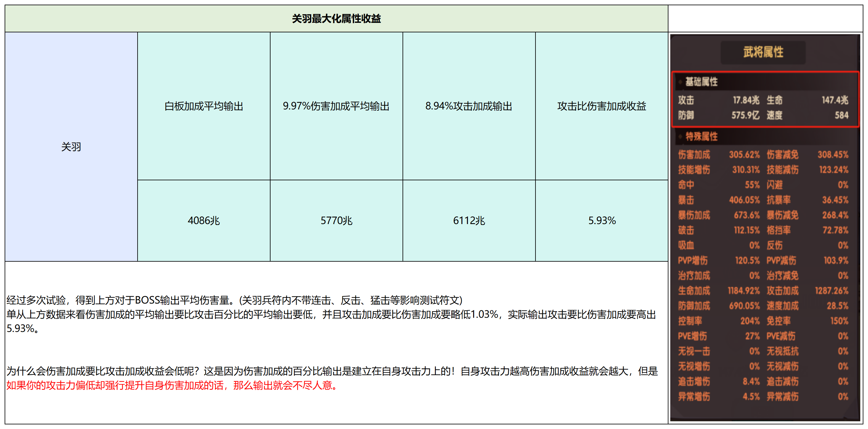Select the 关羽最大化属性收益 title bar
The image size is (868, 429).
pos(336,19)
